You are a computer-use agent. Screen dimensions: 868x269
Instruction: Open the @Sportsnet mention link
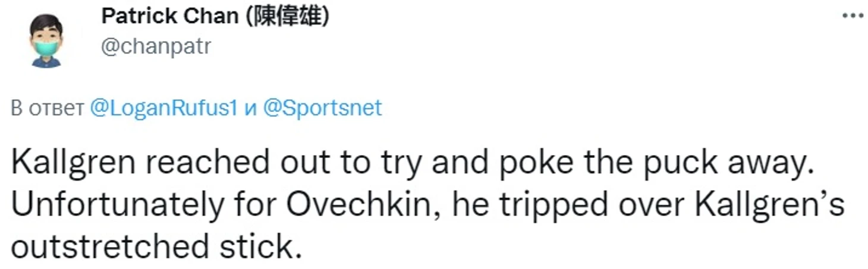click(322, 108)
